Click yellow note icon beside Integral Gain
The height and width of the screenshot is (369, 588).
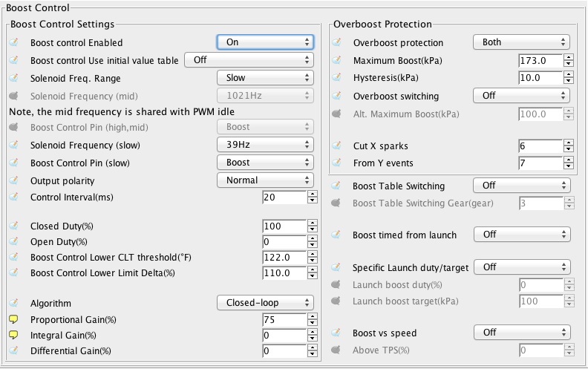tap(13, 335)
